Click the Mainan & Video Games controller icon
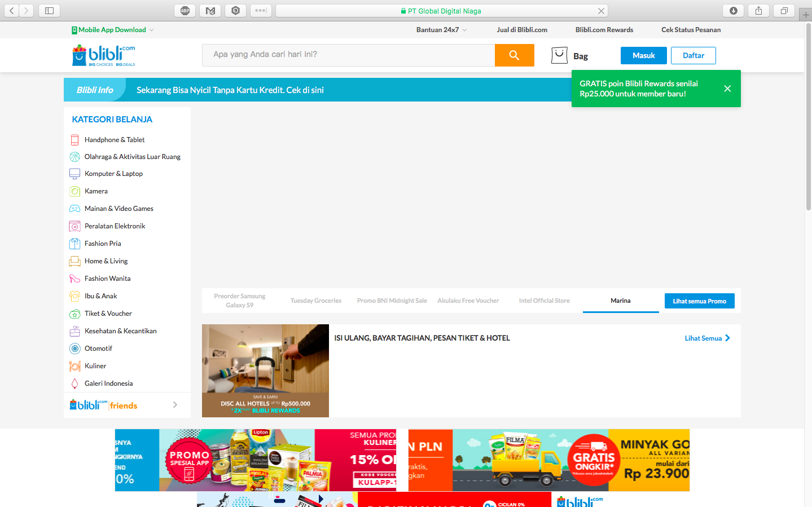Image resolution: width=812 pixels, height=507 pixels. click(74, 209)
